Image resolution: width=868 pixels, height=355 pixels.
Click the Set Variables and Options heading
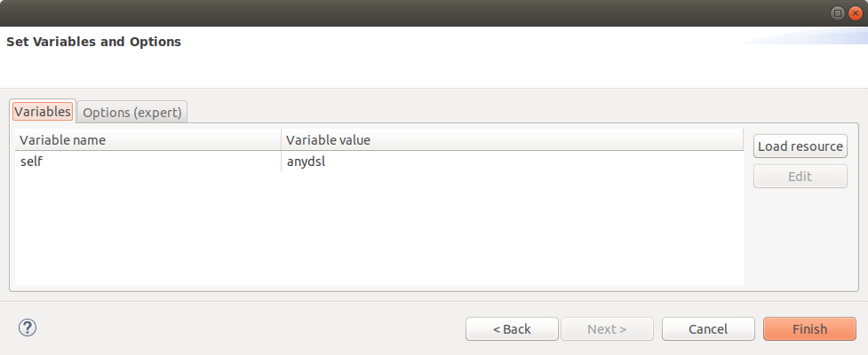pyautogui.click(x=94, y=42)
